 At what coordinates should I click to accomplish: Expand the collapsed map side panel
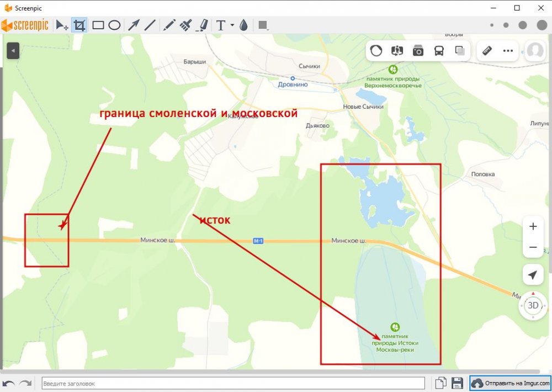(13, 51)
